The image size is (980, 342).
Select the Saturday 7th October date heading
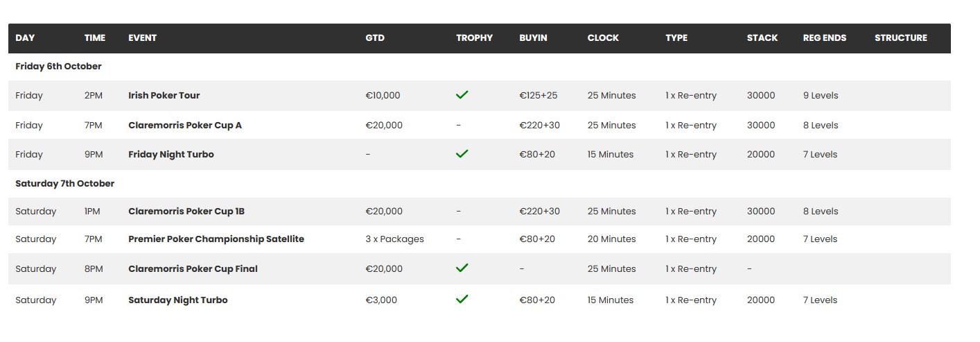(x=65, y=184)
